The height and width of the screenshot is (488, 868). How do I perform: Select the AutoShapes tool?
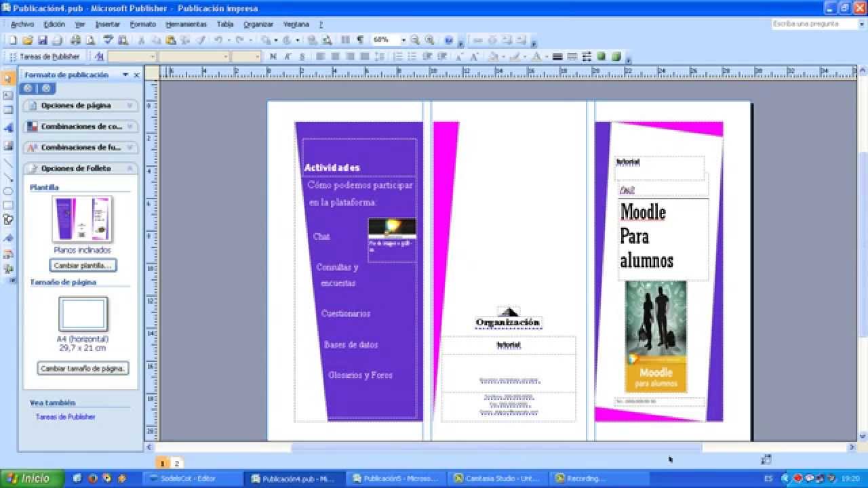click(8, 220)
